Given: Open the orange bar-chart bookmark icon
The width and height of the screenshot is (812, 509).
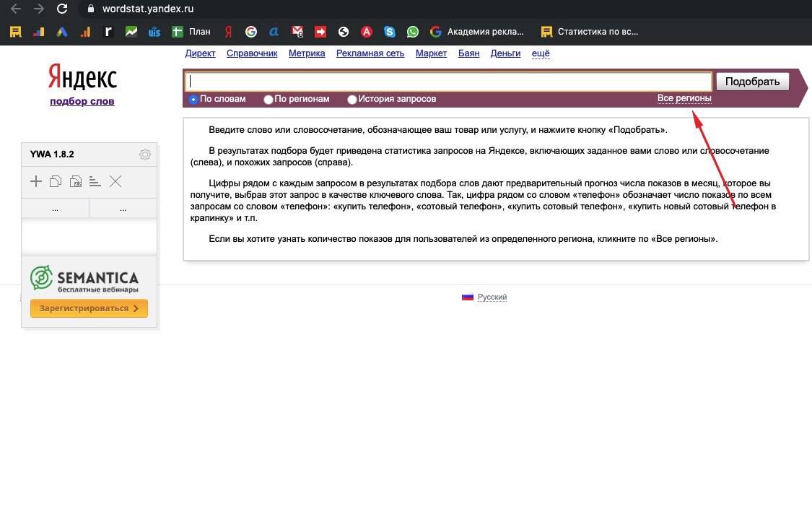Looking at the screenshot, I should pyautogui.click(x=85, y=32).
